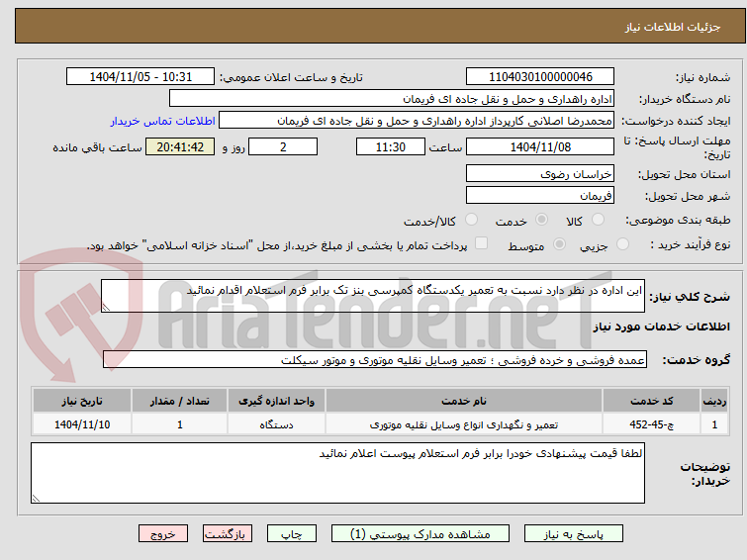Click the توضیحات خریدار text area

[x=337, y=473]
